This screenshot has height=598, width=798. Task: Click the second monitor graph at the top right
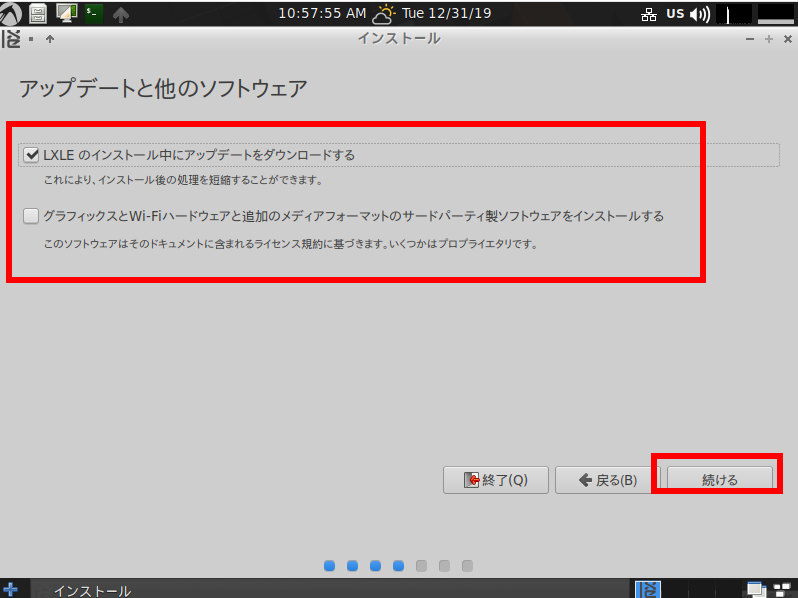(776, 14)
